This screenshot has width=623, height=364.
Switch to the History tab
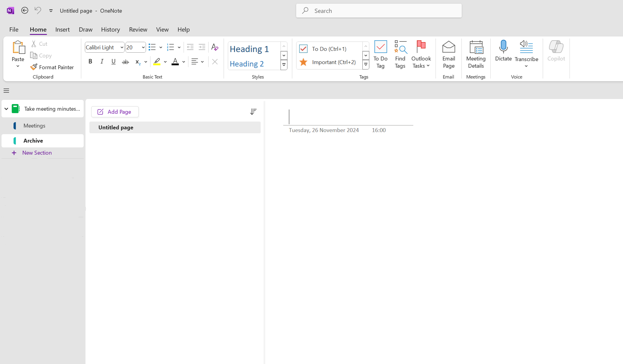(x=110, y=29)
